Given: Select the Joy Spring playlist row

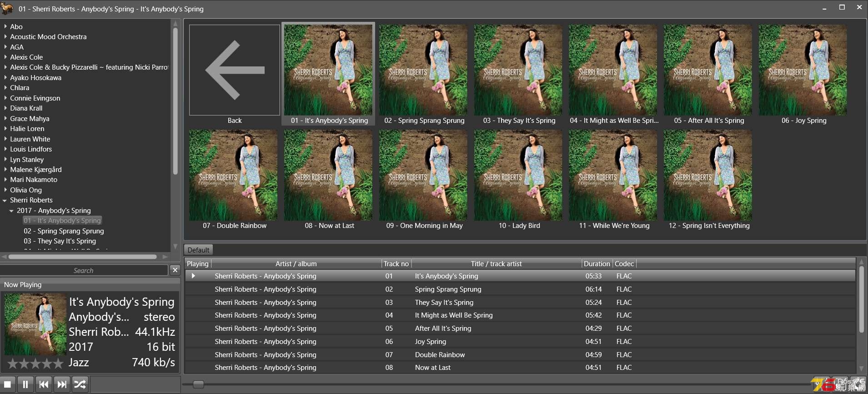Looking at the screenshot, I should tap(520, 341).
